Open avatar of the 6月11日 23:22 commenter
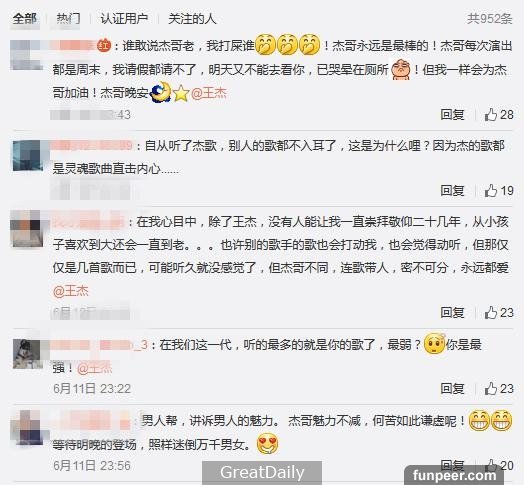Image resolution: width=524 pixels, height=485 pixels. (x=27, y=354)
